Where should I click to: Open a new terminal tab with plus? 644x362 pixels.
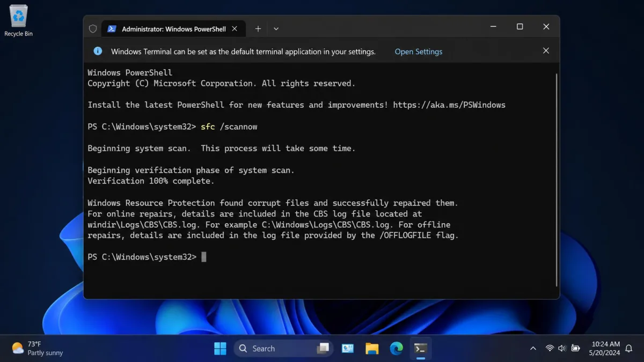point(258,29)
